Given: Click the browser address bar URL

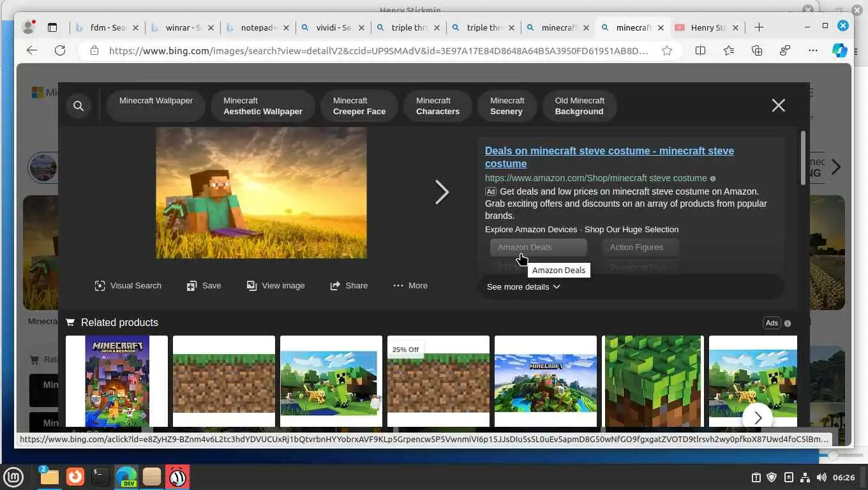Looking at the screenshot, I should 378,50.
